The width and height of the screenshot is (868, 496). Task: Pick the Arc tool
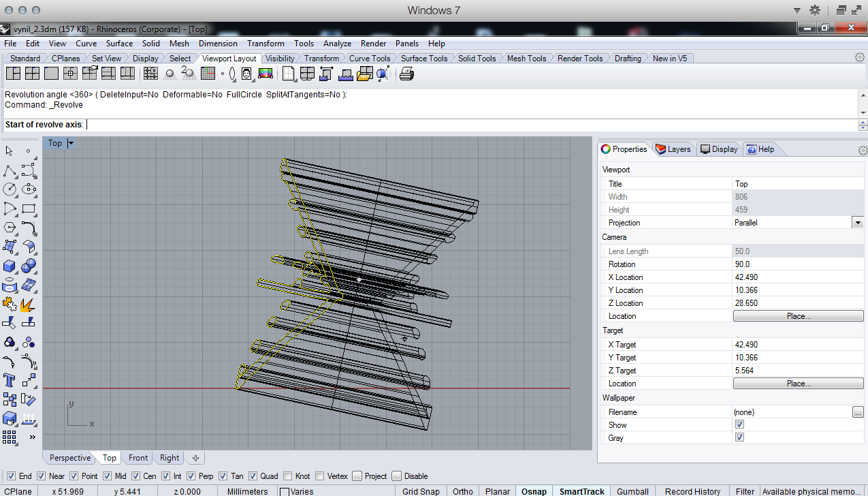(10, 208)
